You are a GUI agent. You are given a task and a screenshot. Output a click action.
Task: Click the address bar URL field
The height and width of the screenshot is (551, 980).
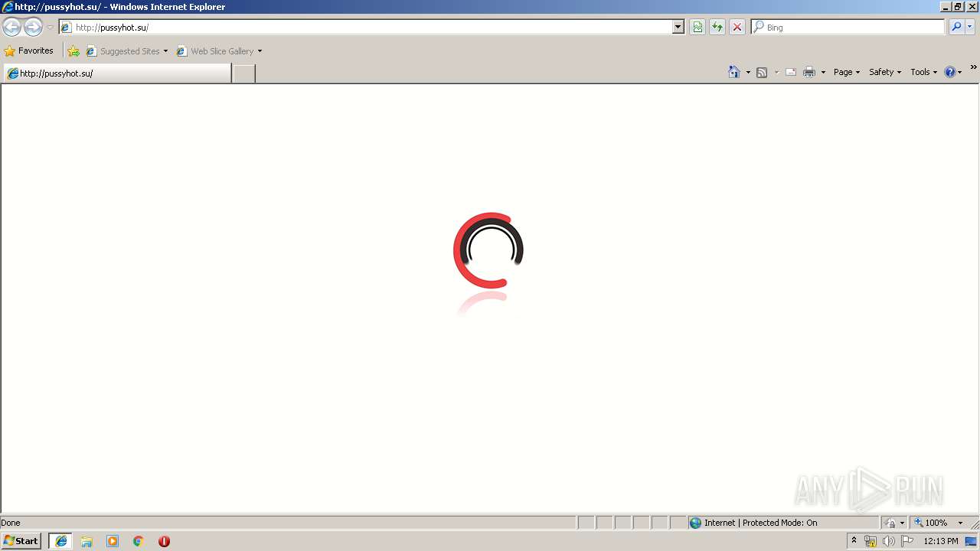pyautogui.click(x=366, y=28)
